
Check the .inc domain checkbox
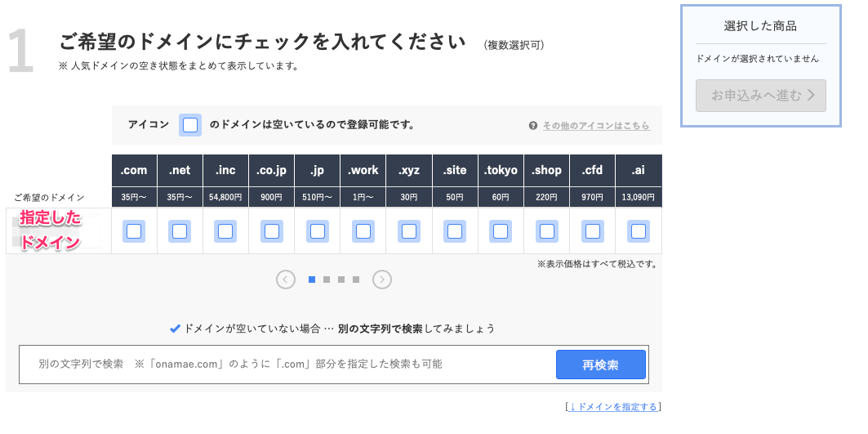(x=225, y=231)
